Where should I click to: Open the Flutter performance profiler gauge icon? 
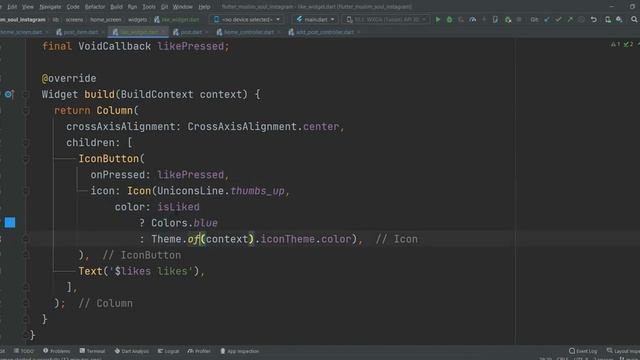pos(472,19)
